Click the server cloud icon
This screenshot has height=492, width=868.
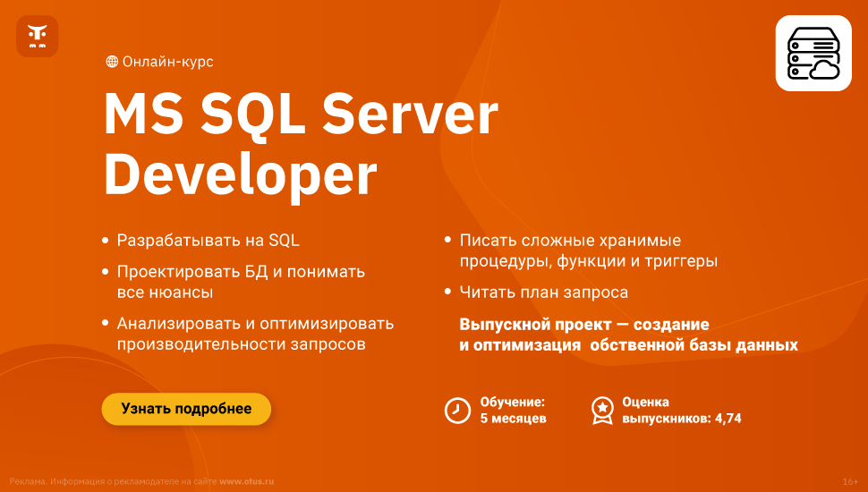coord(813,53)
